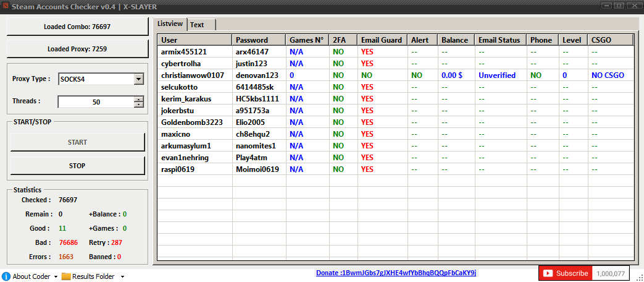644x282 pixels.
Task: Decrease Threads with the down arrow
Action: 139,105
